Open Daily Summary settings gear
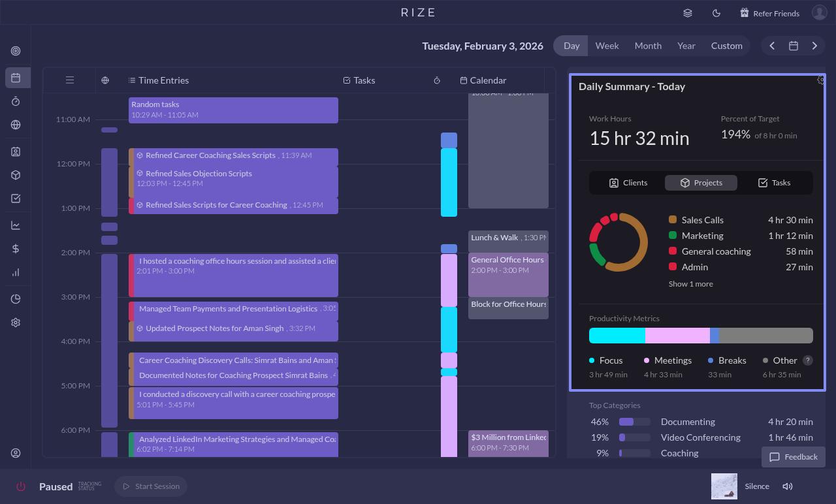 click(821, 80)
